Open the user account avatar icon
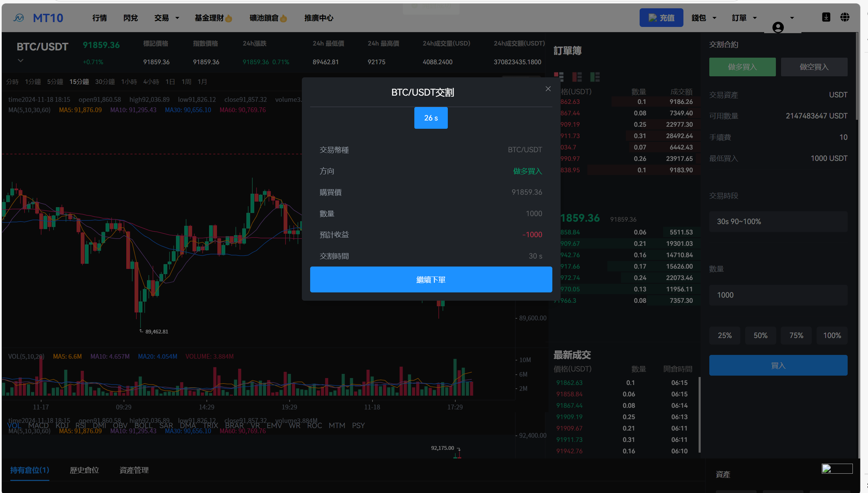Image resolution: width=868 pixels, height=493 pixels. [x=778, y=28]
